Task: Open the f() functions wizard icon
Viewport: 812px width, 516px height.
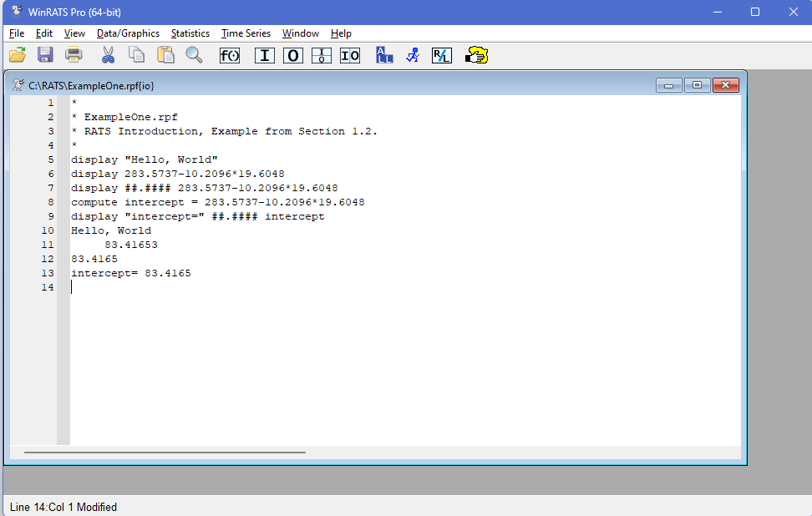Action: pyautogui.click(x=229, y=56)
